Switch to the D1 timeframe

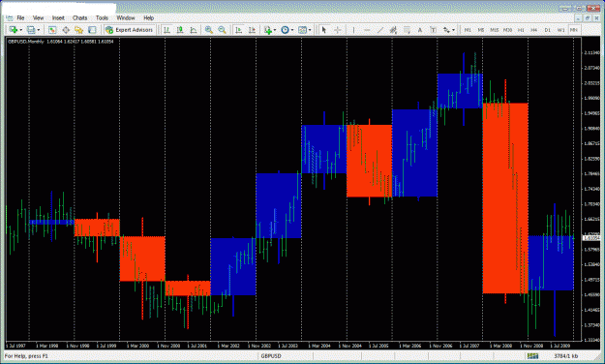[x=548, y=30]
